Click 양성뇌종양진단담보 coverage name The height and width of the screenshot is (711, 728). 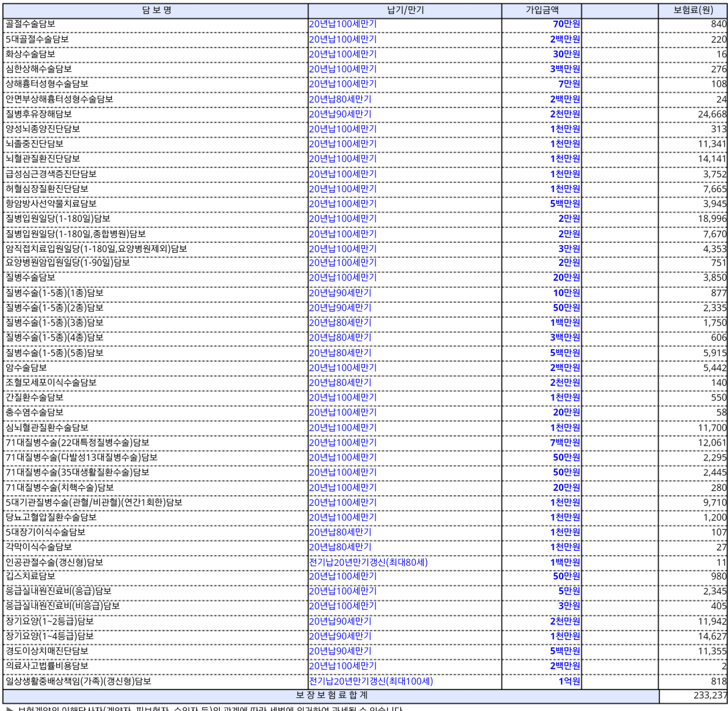click(43, 129)
